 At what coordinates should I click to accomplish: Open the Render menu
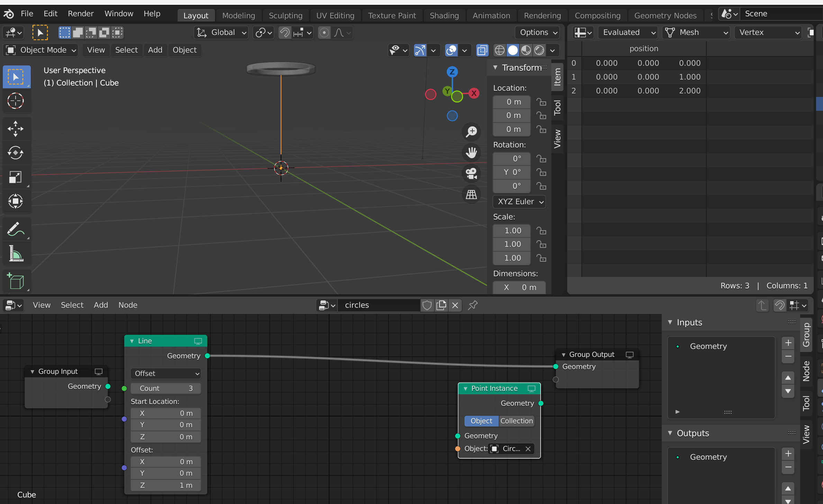point(81,14)
